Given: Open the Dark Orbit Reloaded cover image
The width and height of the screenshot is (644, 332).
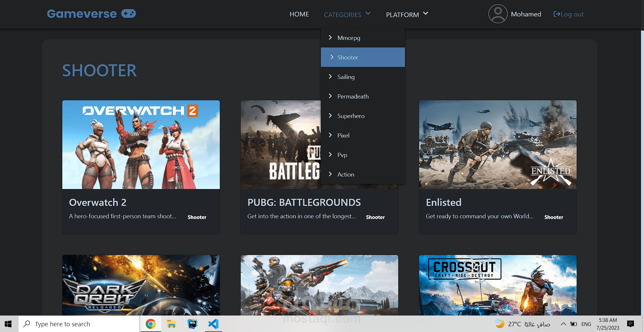Looking at the screenshot, I should point(141,285).
